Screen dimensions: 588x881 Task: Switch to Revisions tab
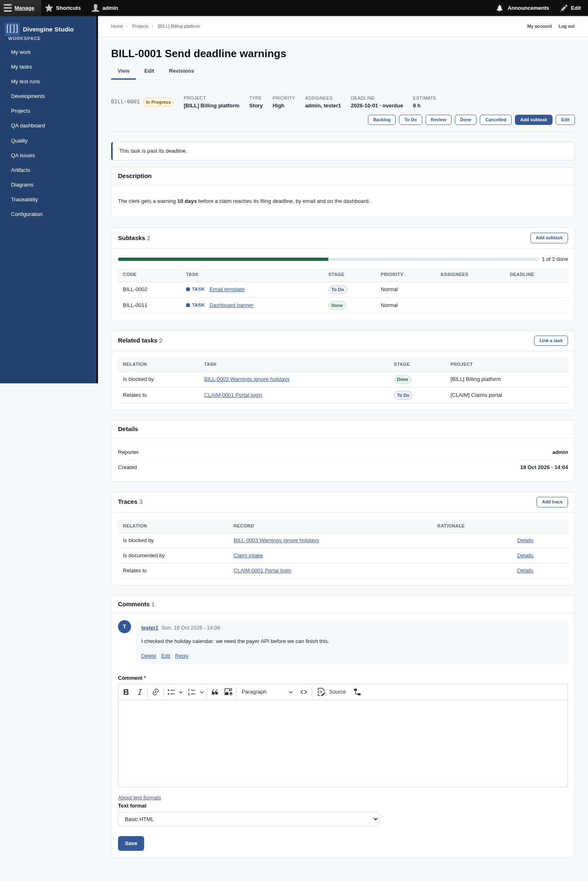181,71
